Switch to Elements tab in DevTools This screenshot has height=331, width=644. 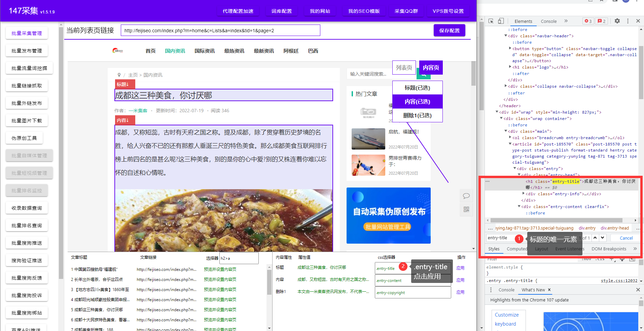click(523, 21)
